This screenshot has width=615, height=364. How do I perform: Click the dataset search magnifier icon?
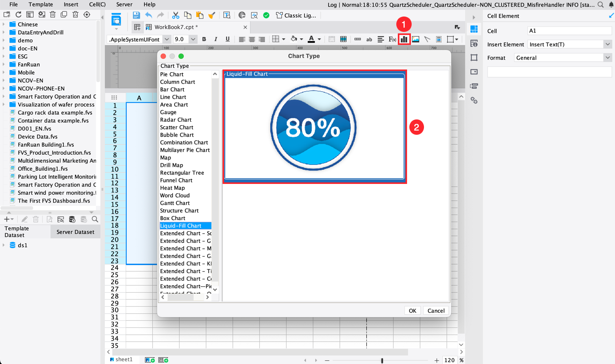95,219
